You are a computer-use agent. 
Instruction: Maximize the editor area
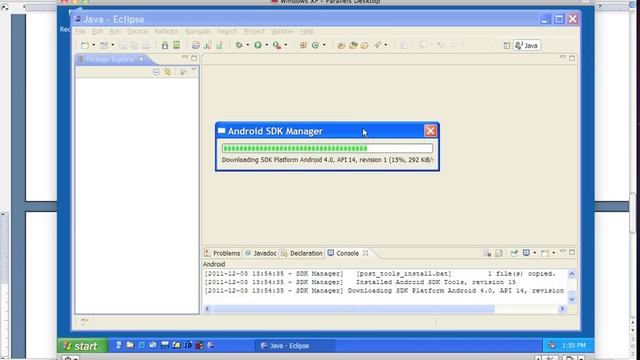pos(572,58)
